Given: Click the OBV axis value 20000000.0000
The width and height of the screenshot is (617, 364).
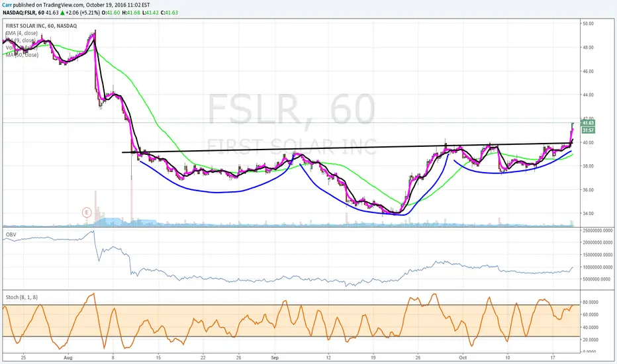Looking at the screenshot, I should click(x=598, y=242).
